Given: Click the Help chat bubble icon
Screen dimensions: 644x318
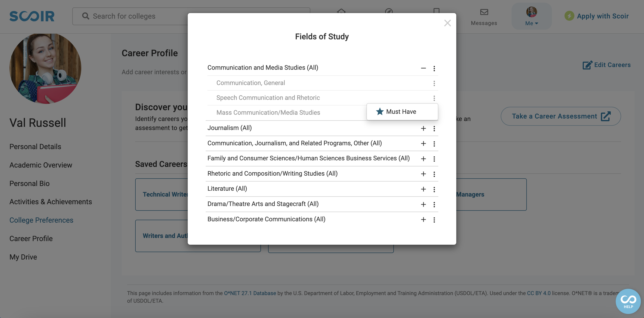Looking at the screenshot, I should 628,301.
